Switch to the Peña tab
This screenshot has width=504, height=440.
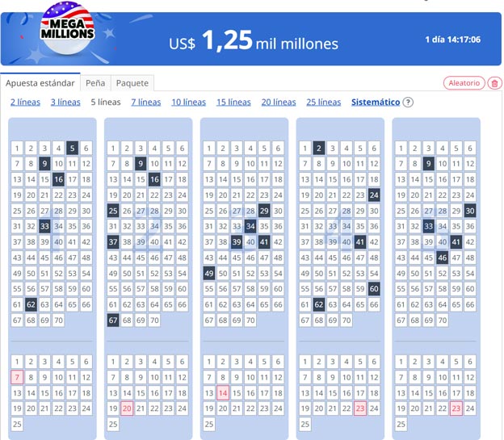[95, 82]
